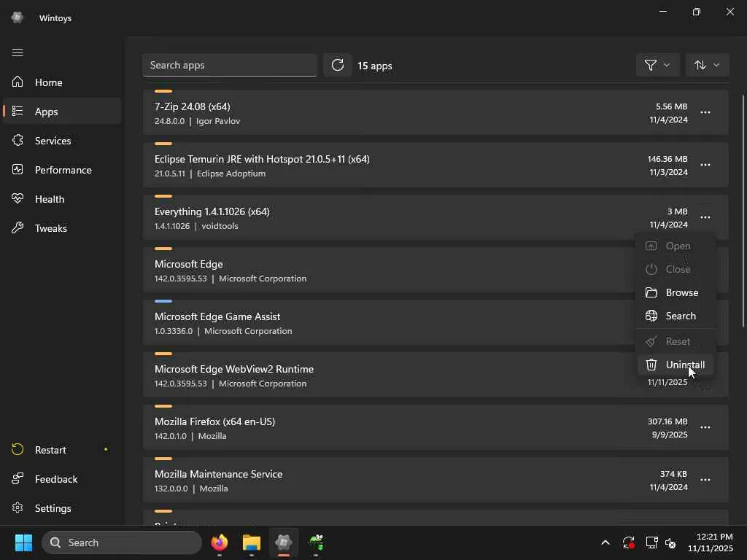Select the Mozilla Maintenance Service row
This screenshot has height=560, width=747.
point(436,480)
